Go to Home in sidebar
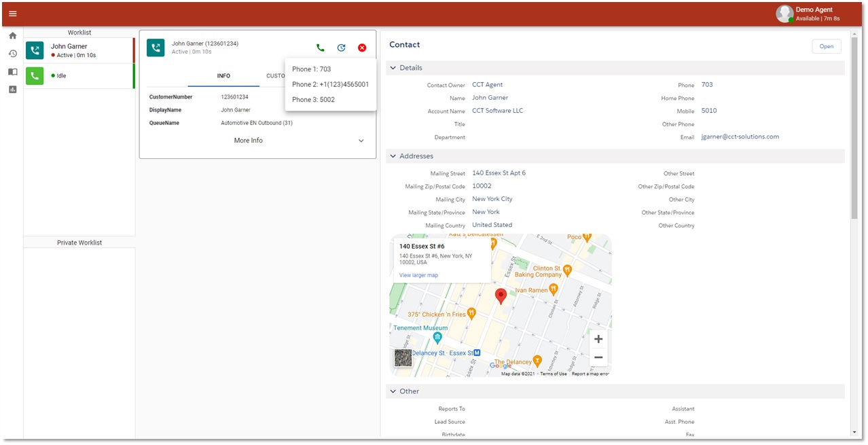Viewport: 868px width, 445px height. (x=12, y=35)
